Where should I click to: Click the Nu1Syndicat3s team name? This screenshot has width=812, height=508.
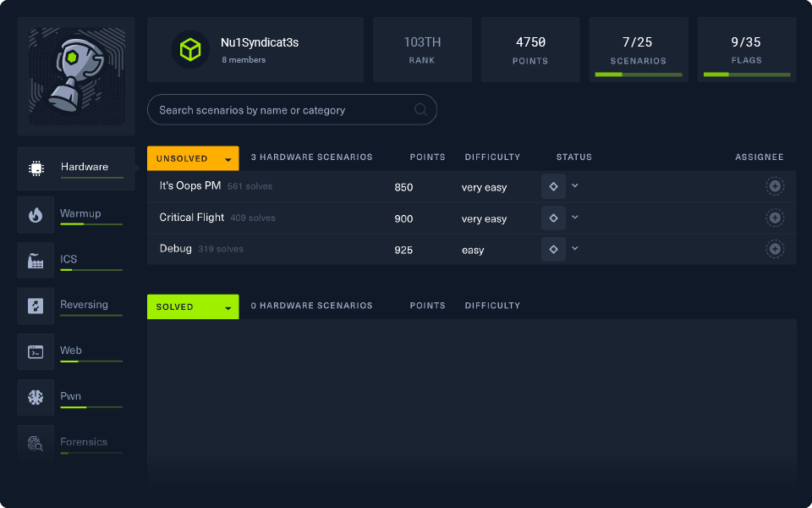pos(260,42)
